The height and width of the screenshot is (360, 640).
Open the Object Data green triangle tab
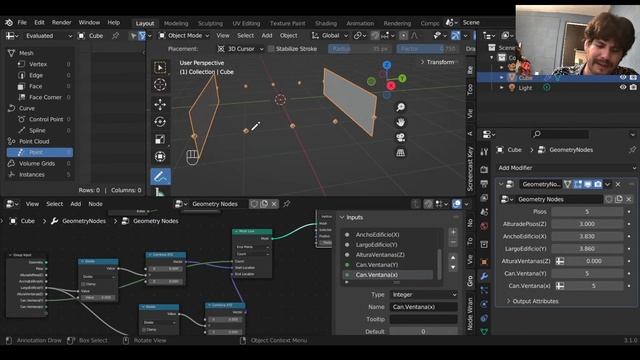click(x=484, y=331)
